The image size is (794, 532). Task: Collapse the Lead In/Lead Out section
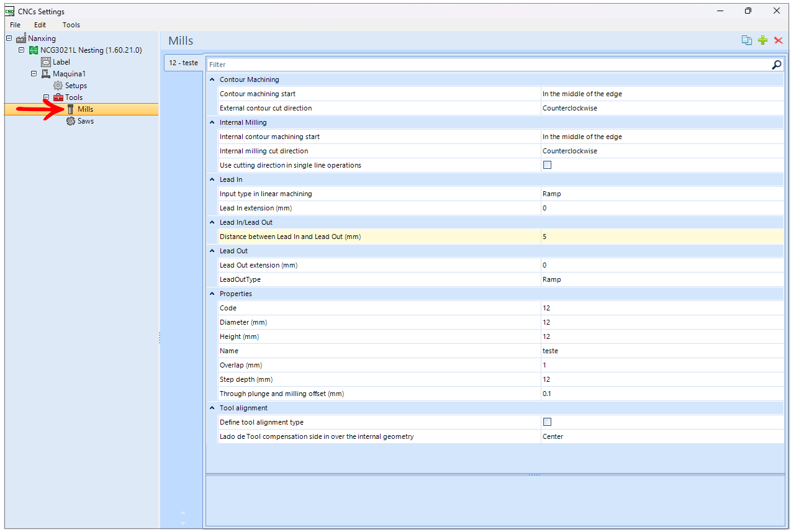point(212,222)
